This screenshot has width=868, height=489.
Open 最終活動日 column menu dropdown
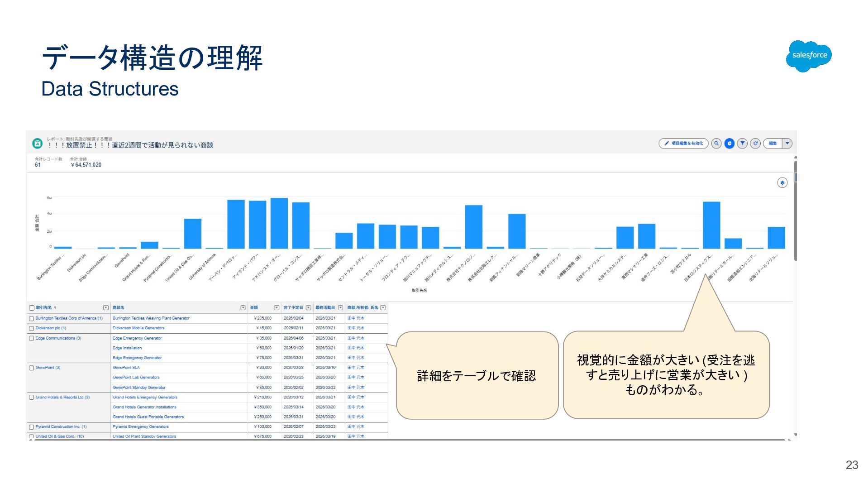pos(341,308)
